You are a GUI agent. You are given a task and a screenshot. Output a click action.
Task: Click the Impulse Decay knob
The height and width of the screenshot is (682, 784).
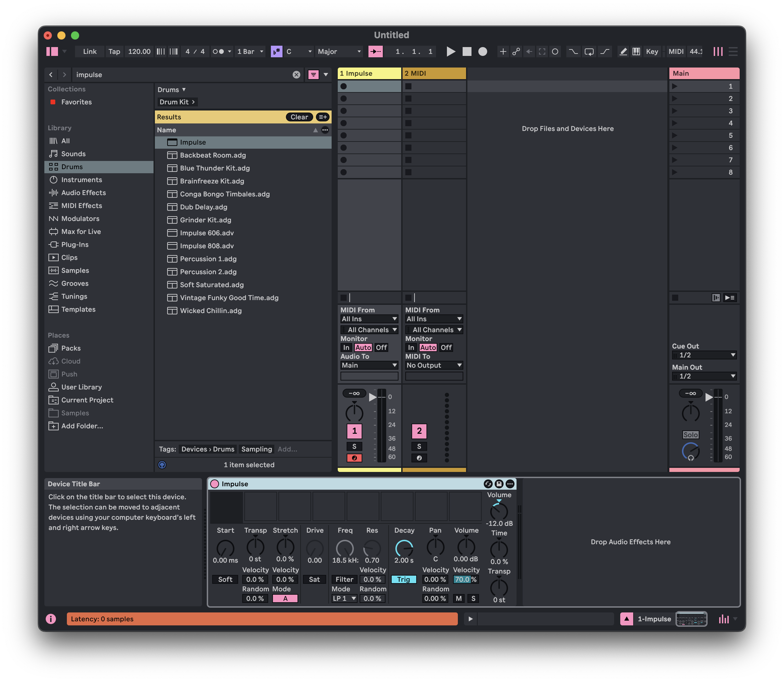[404, 548]
